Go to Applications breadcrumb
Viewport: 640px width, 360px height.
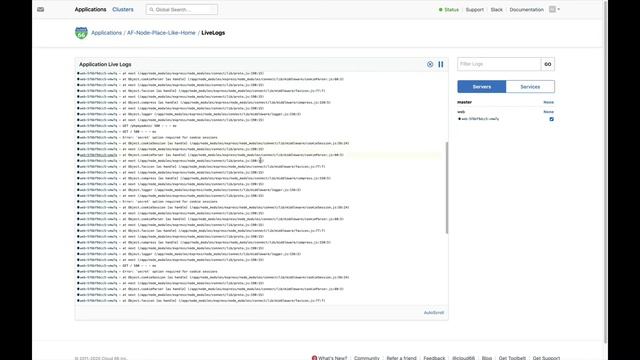(107, 33)
